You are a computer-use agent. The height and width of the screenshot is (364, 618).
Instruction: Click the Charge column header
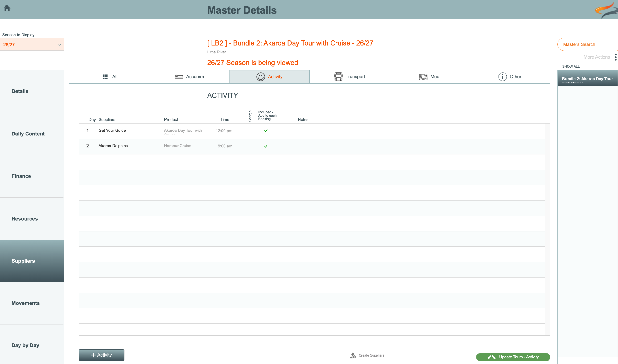coord(250,116)
